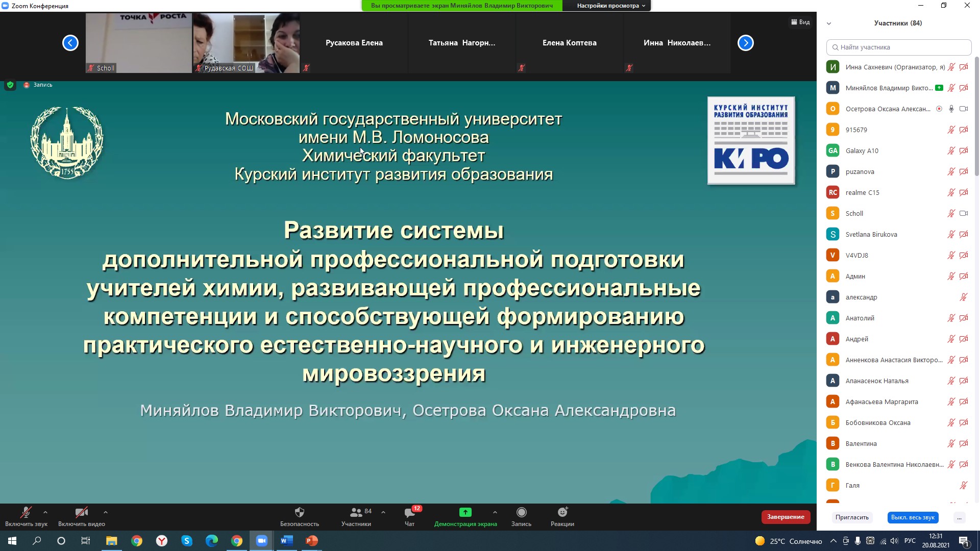Select Елена Коптева participant tile
The height and width of the screenshot is (551, 980).
click(x=570, y=43)
